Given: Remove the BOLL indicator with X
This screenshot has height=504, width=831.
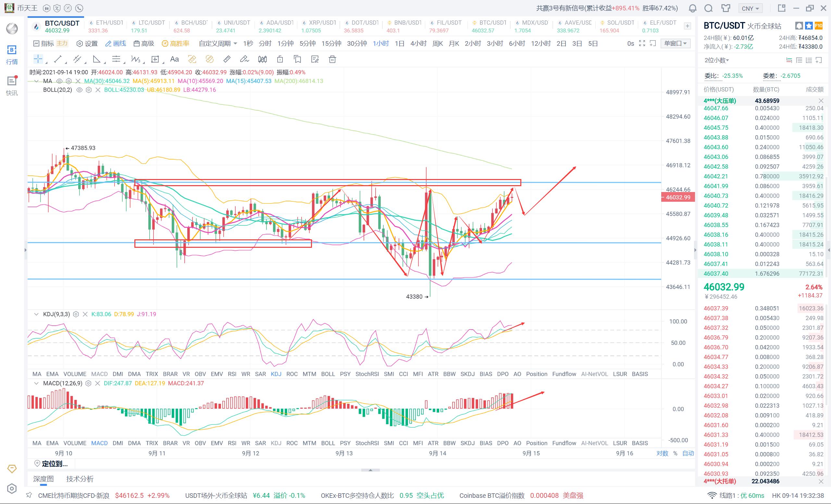Looking at the screenshot, I should click(x=98, y=90).
